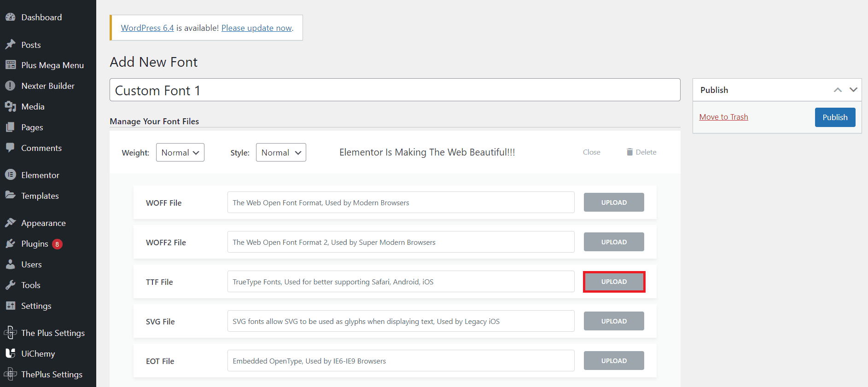Image resolution: width=868 pixels, height=387 pixels.
Task: Click the ThePlus Settings icon
Action: (10, 374)
